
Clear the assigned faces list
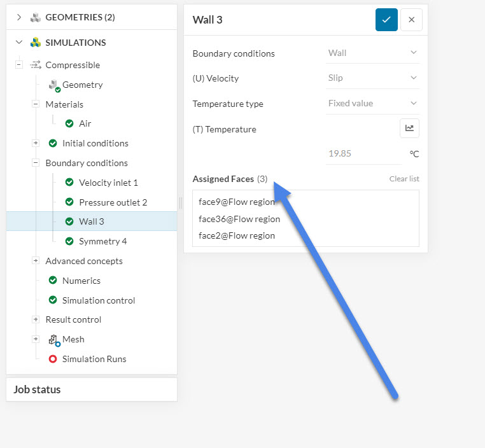click(x=404, y=179)
